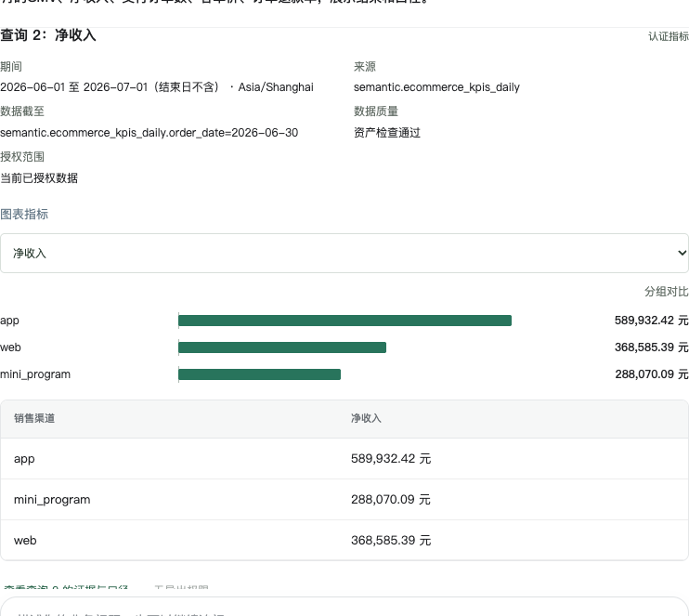Viewport: 689px width, 616px height.
Task: Select the mini_program cell in the table
Action: (52, 500)
